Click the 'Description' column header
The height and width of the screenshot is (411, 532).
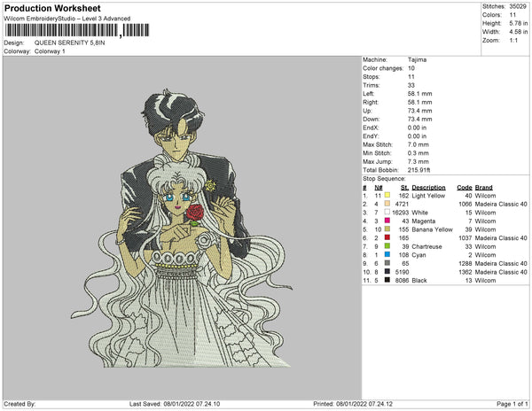[x=428, y=188]
